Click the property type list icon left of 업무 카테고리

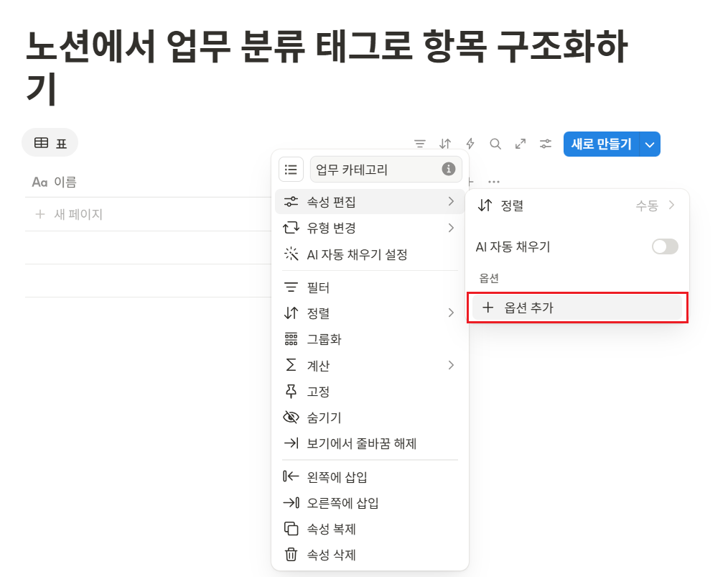pyautogui.click(x=291, y=170)
